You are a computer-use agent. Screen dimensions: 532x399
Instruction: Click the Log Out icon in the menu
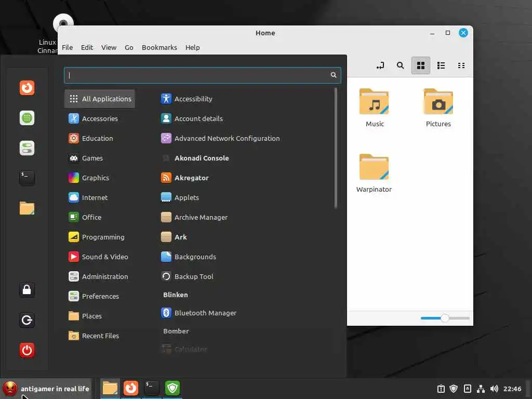click(27, 320)
